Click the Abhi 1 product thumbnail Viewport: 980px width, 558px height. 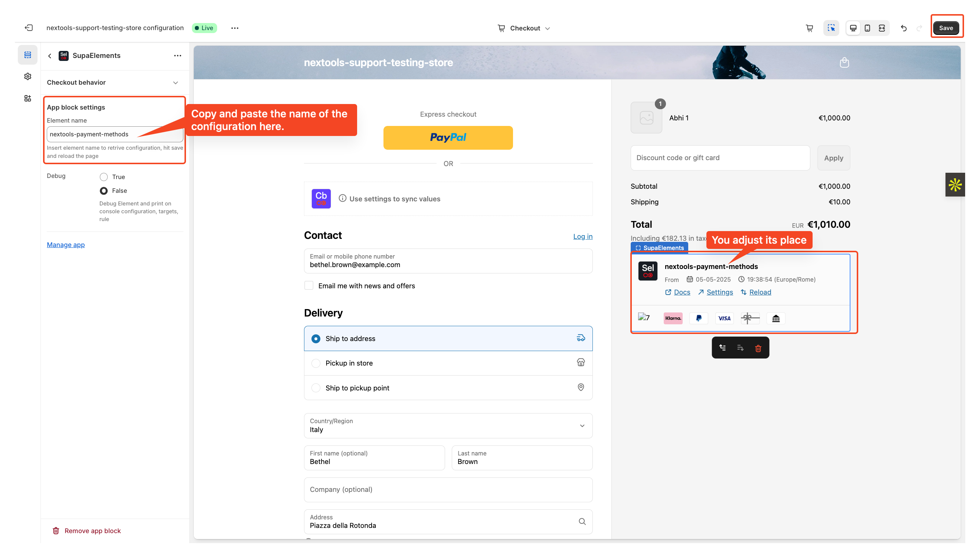point(646,118)
